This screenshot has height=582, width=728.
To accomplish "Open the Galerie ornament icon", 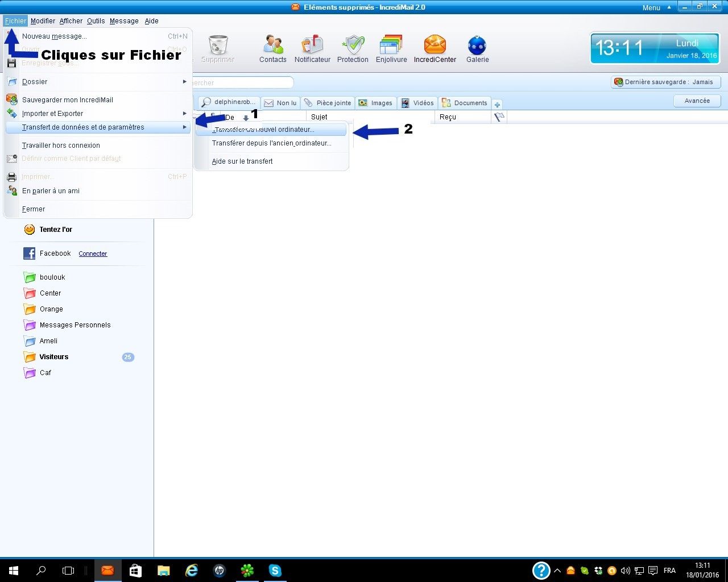I will (x=477, y=45).
